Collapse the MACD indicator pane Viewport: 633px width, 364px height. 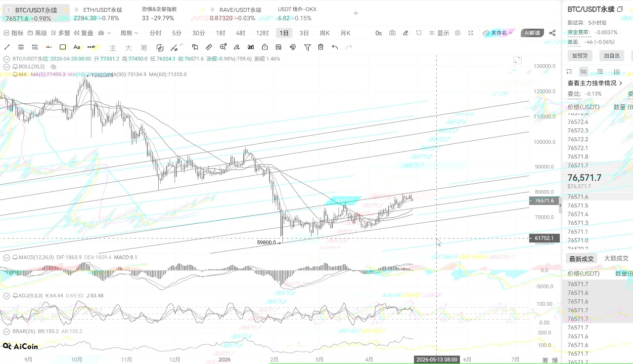point(6,257)
